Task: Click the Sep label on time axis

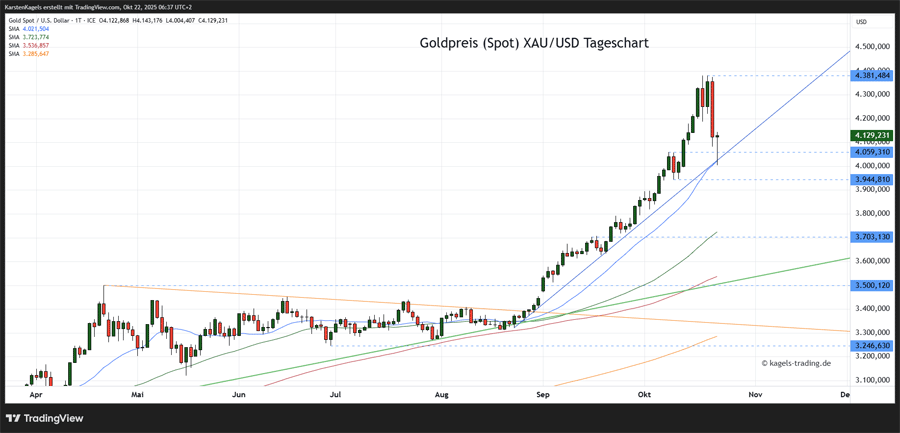Action: point(543,395)
